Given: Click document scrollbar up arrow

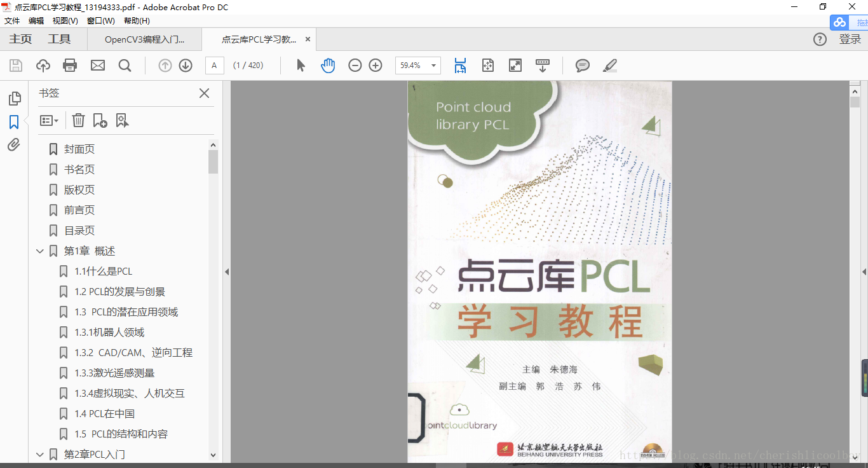Looking at the screenshot, I should 855,91.
